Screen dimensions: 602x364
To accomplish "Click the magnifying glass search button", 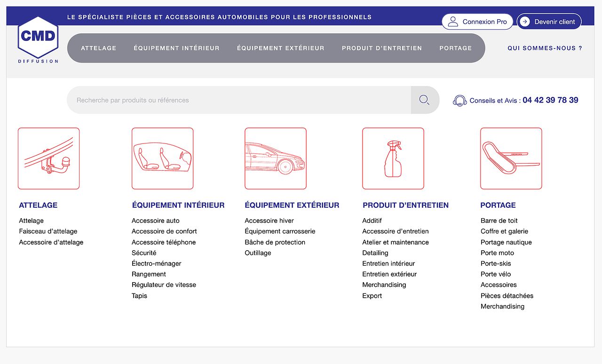I will pyautogui.click(x=424, y=100).
